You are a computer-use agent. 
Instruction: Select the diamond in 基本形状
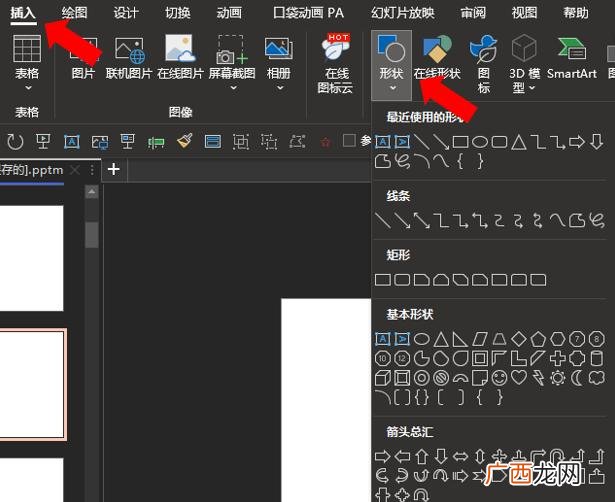coord(519,339)
